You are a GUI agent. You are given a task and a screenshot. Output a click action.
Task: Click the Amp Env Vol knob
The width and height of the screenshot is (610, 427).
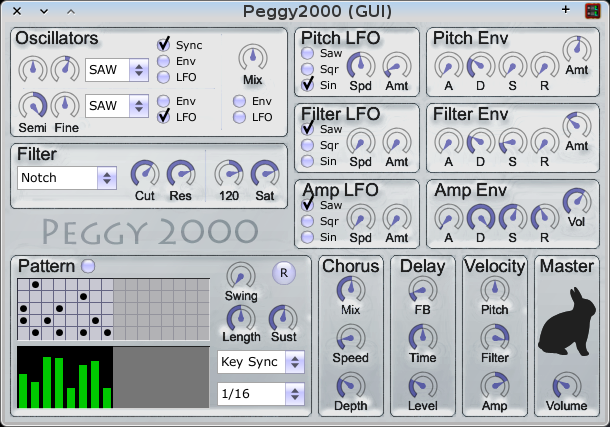[577, 202]
